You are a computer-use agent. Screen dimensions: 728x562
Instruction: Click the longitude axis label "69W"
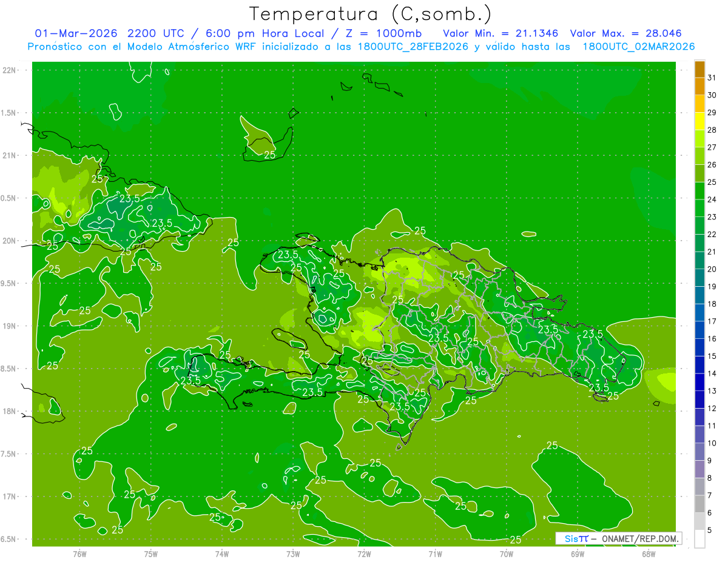pyautogui.click(x=578, y=554)
